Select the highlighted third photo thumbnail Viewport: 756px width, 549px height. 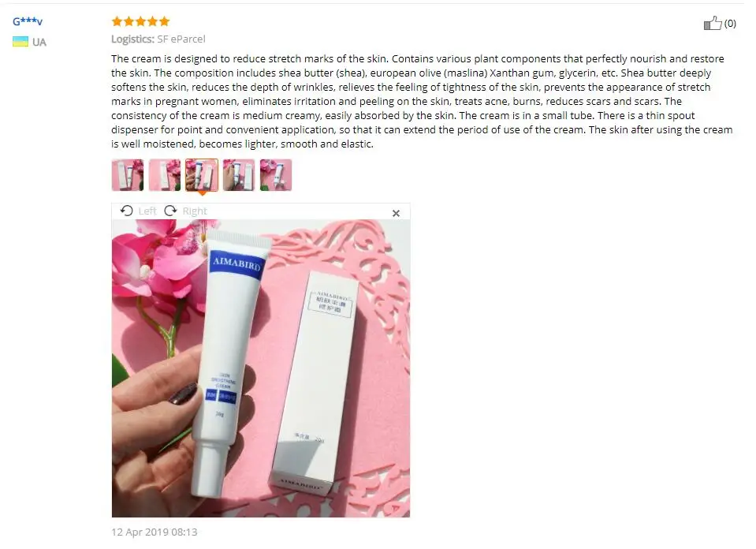click(202, 174)
